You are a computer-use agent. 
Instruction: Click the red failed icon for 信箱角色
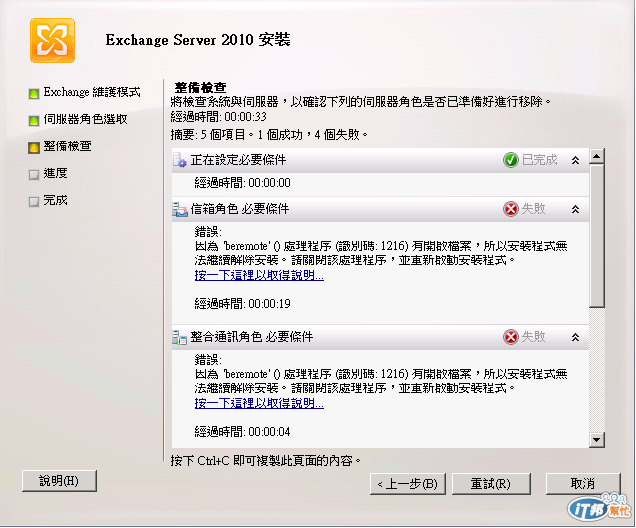tap(511, 209)
